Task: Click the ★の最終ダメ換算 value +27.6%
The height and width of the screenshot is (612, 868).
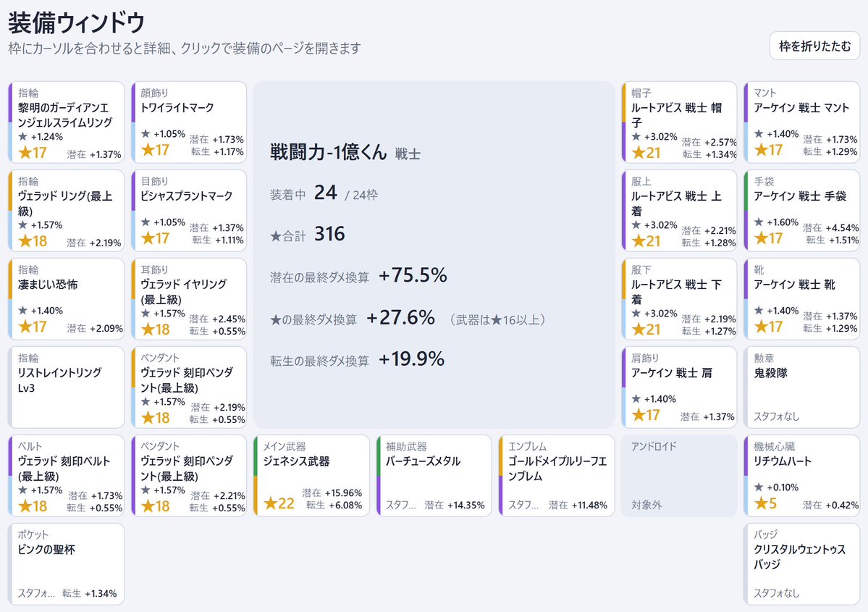Action: [401, 317]
